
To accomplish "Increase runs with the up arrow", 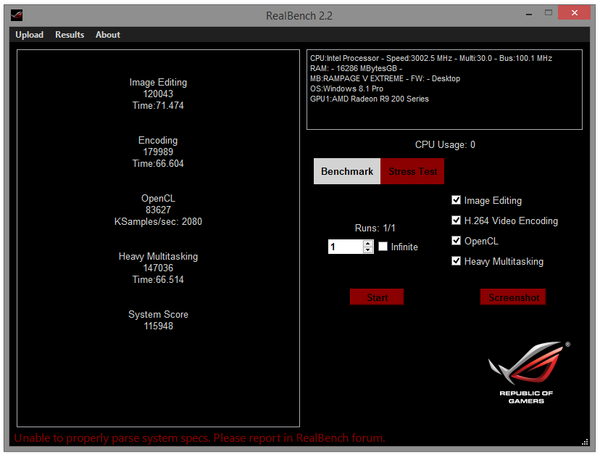I will 368,243.
